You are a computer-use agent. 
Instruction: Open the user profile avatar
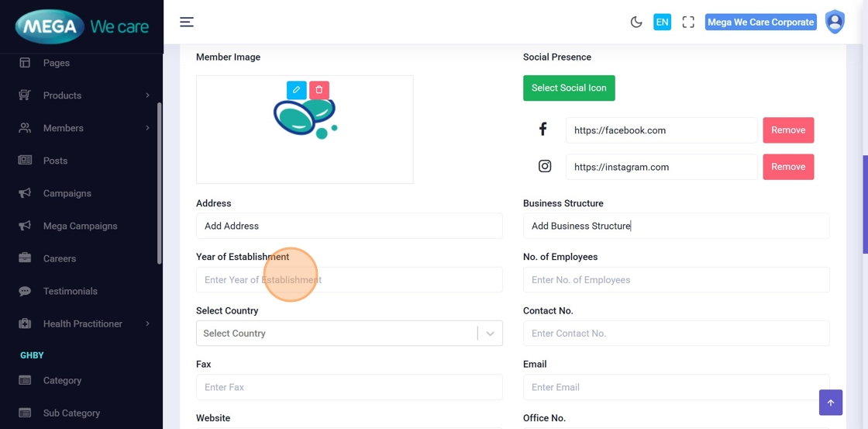tap(835, 22)
